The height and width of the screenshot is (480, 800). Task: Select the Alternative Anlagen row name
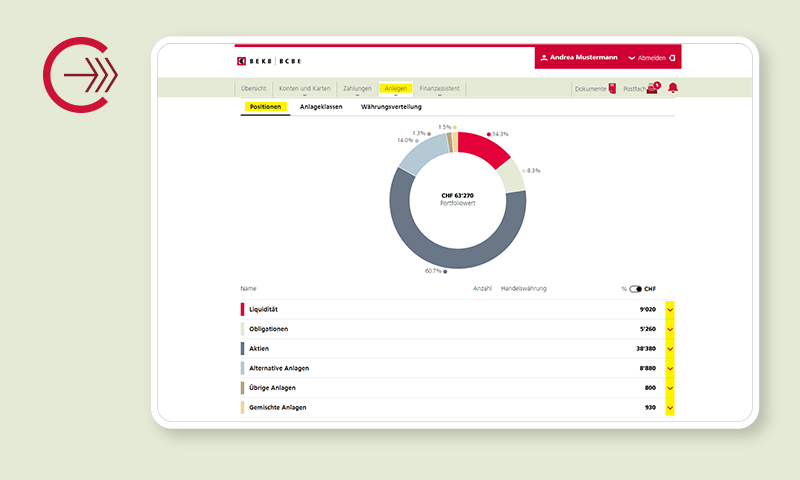pos(279,368)
